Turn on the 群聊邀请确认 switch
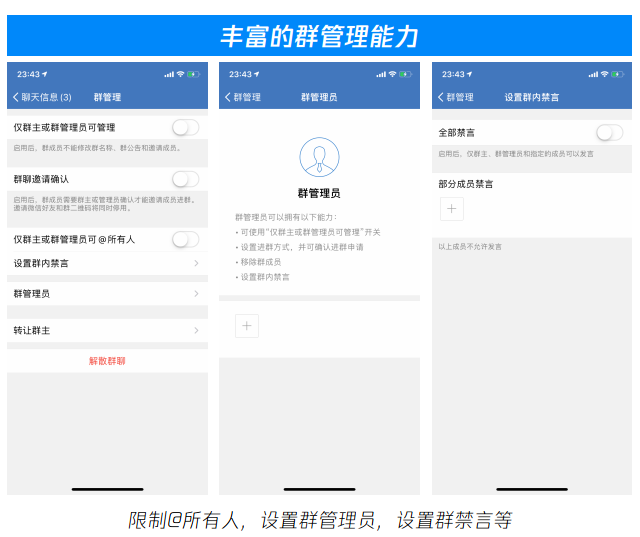The image size is (640, 537). click(x=185, y=179)
